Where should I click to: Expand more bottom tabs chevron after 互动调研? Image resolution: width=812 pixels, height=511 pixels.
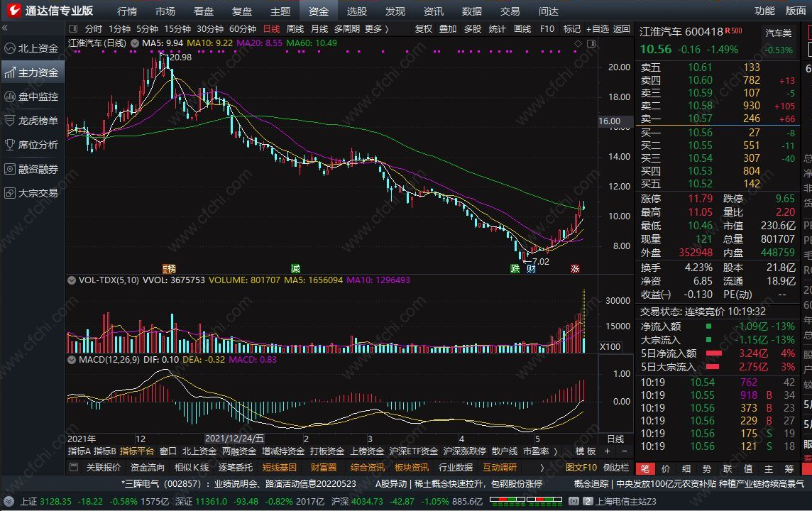542,468
